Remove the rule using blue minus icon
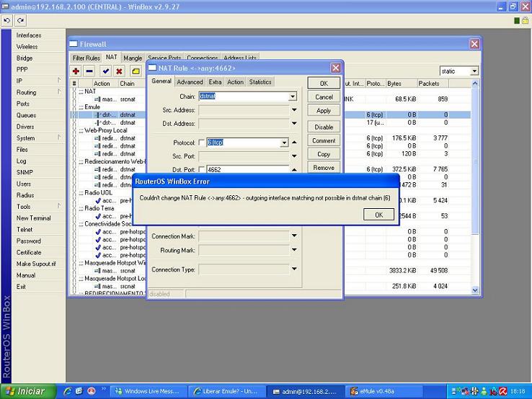Viewport: 532px width, 399px height. [x=89, y=71]
